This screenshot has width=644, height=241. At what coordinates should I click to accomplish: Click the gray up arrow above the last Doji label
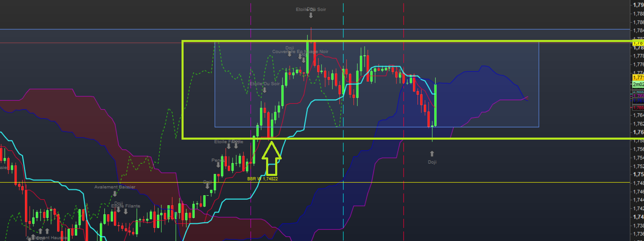(432, 154)
